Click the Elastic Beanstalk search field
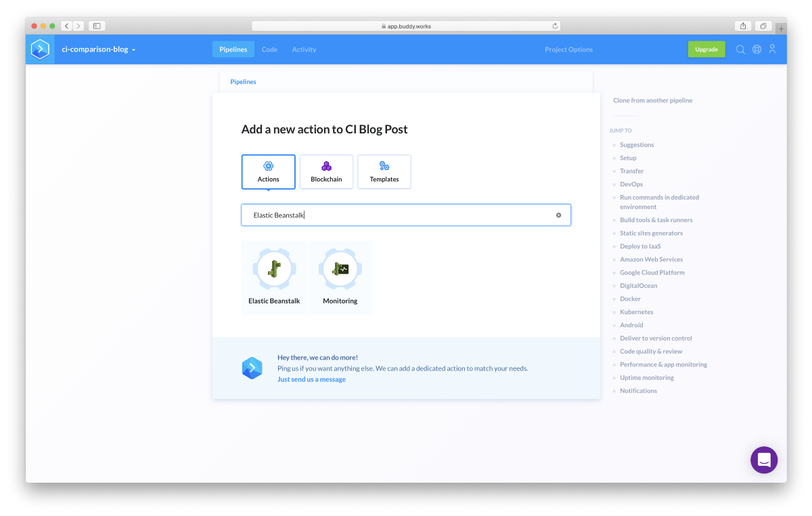 [406, 215]
